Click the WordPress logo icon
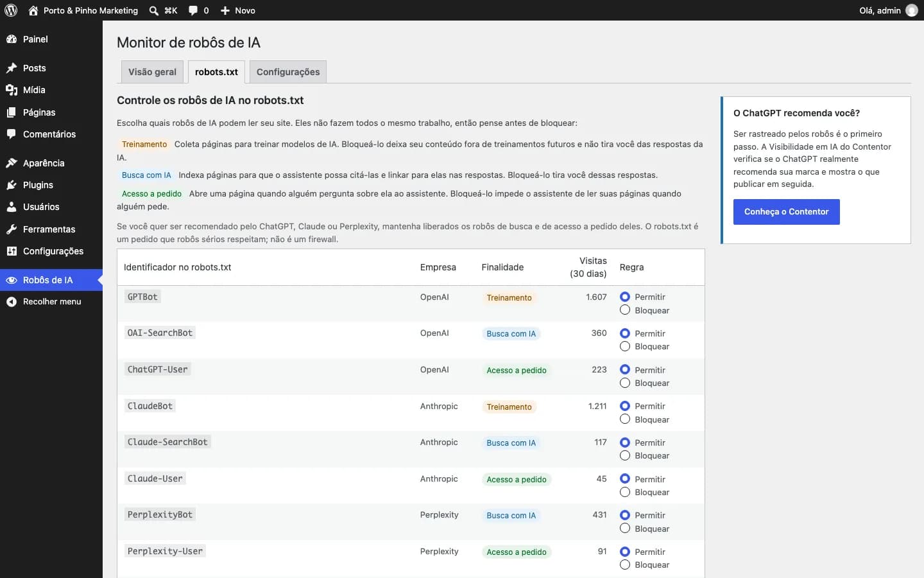 [x=11, y=10]
